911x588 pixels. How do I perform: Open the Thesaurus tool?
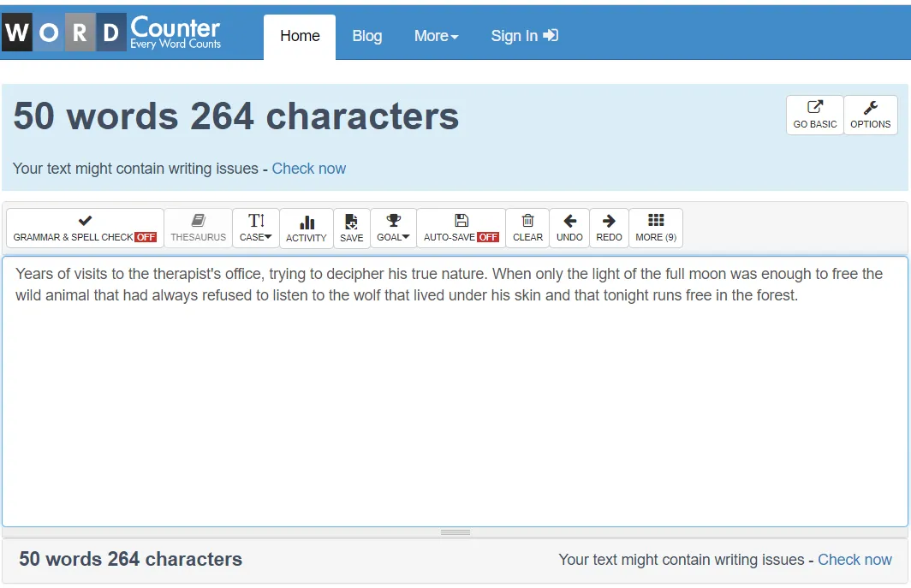click(x=198, y=228)
